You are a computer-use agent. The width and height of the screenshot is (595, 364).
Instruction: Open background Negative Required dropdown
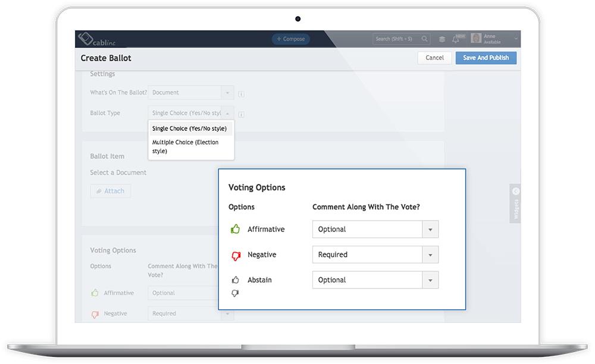point(191,313)
